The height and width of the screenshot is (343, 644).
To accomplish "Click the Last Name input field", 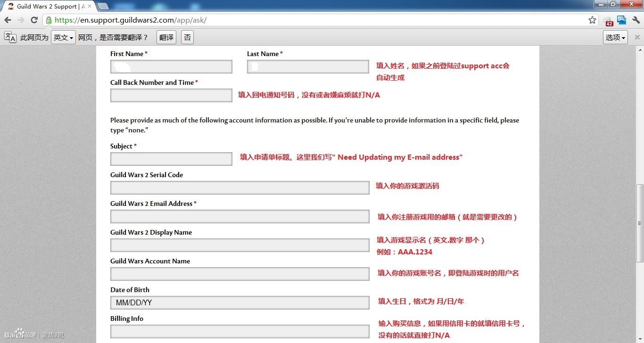I will coord(308,66).
